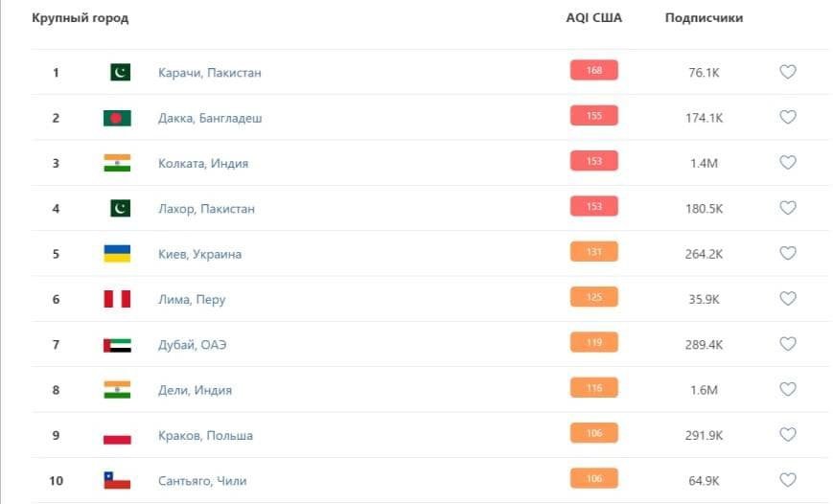
Task: Click the AQI США column header
Action: tap(593, 18)
